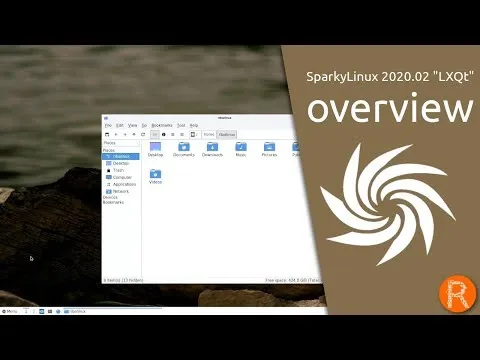Screen dimensions: 480x360
Task: Open the View menu
Action: click(x=133, y=125)
